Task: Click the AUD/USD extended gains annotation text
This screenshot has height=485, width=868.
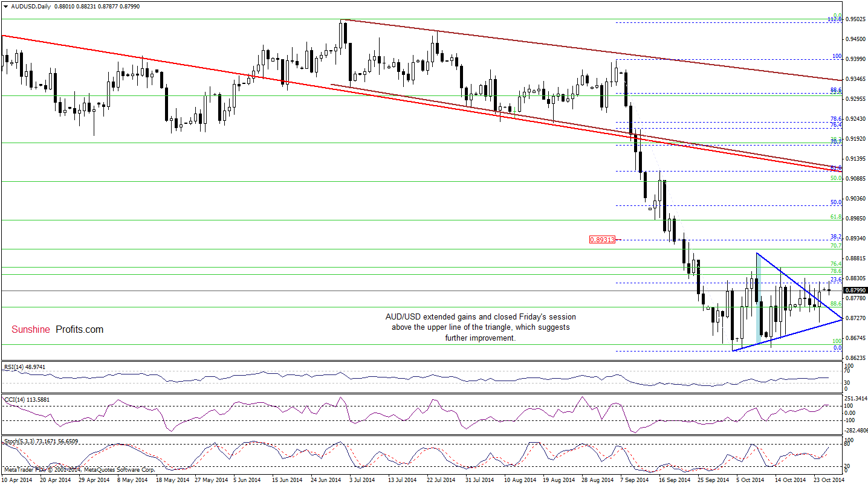Action: (481, 327)
